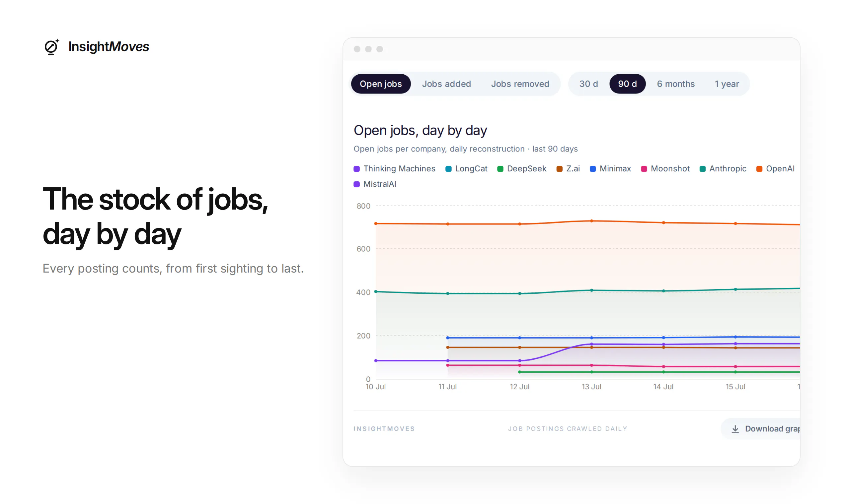Screen dimensions: 843x504
Task: Select the 30 d time range
Action: pos(588,84)
